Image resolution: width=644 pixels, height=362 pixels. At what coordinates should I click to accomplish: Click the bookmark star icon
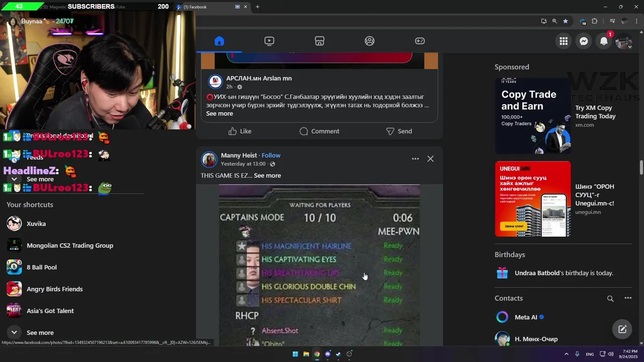566,21
